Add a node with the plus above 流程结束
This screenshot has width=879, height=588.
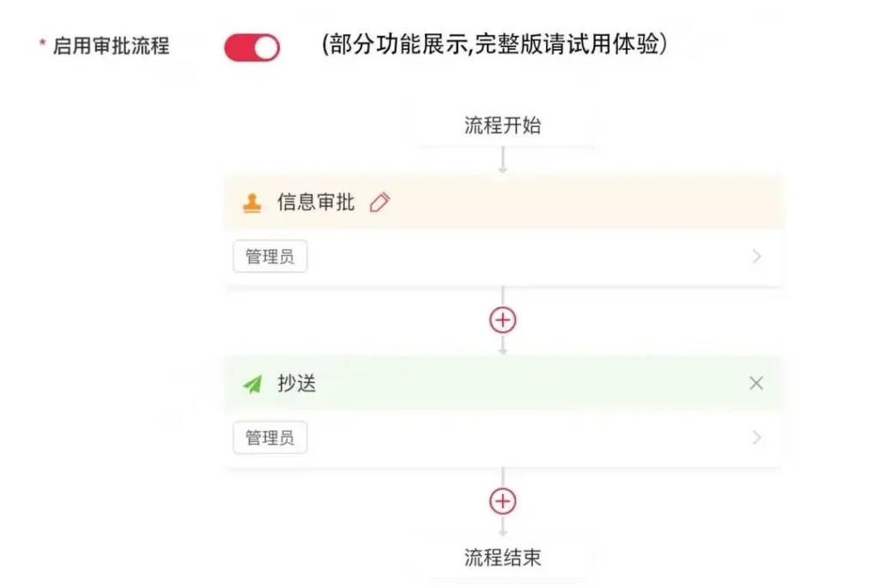[502, 501]
